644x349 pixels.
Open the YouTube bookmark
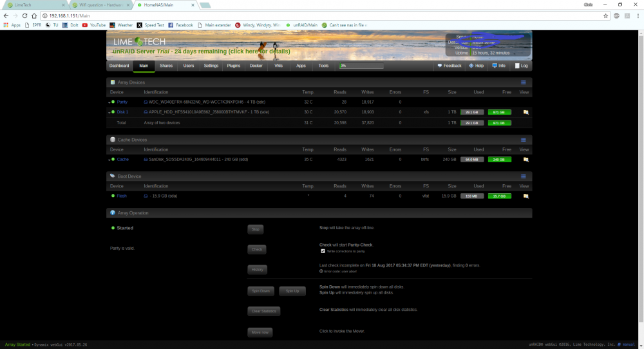pyautogui.click(x=93, y=25)
